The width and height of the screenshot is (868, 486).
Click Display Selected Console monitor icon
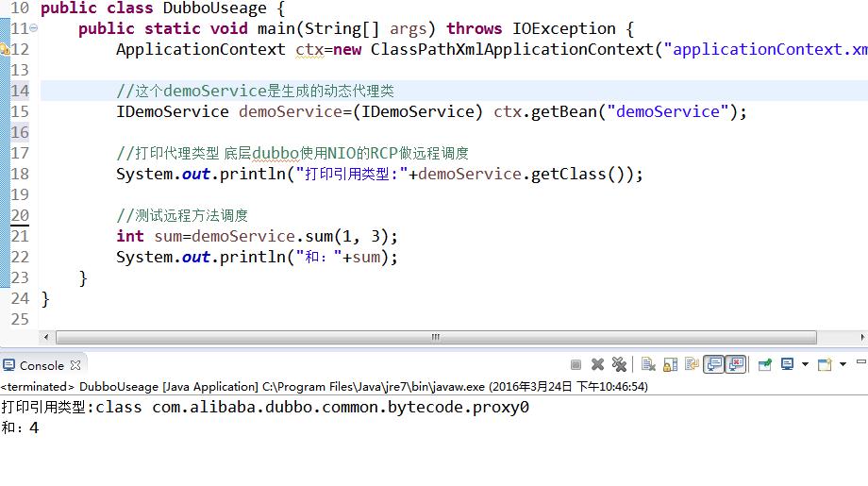pos(787,363)
